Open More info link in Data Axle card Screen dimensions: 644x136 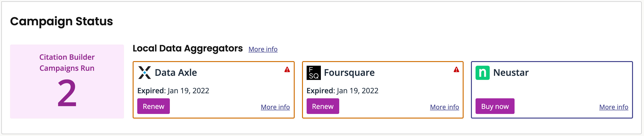pos(275,107)
